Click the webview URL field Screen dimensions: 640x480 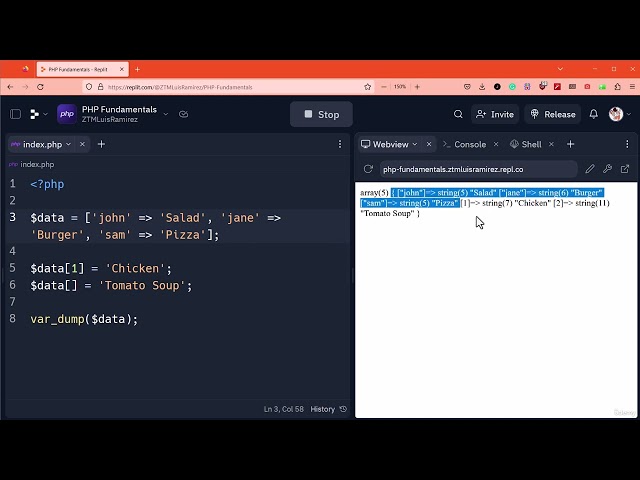(479, 169)
